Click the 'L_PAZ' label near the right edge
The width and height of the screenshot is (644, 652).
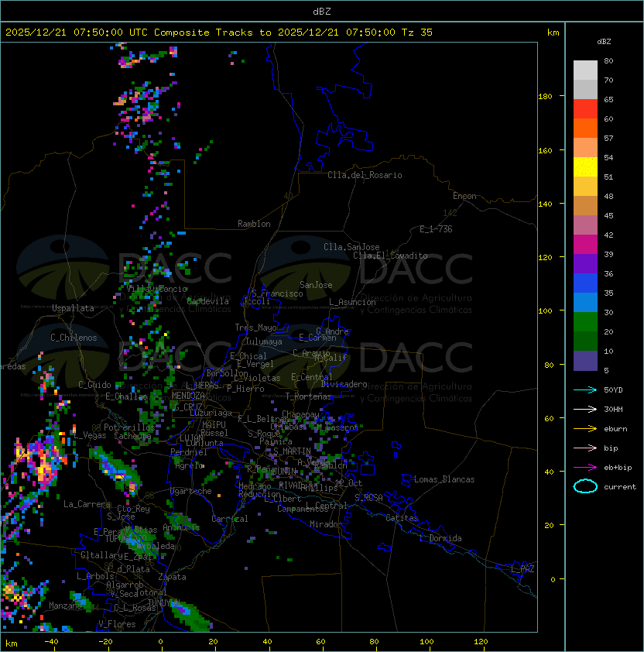tap(523, 569)
